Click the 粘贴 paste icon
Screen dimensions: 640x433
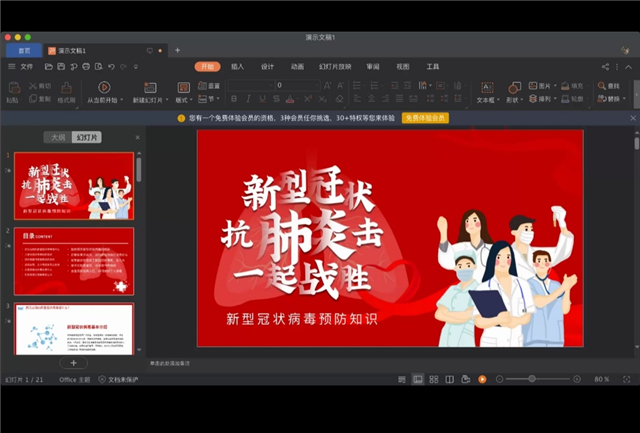[14, 88]
